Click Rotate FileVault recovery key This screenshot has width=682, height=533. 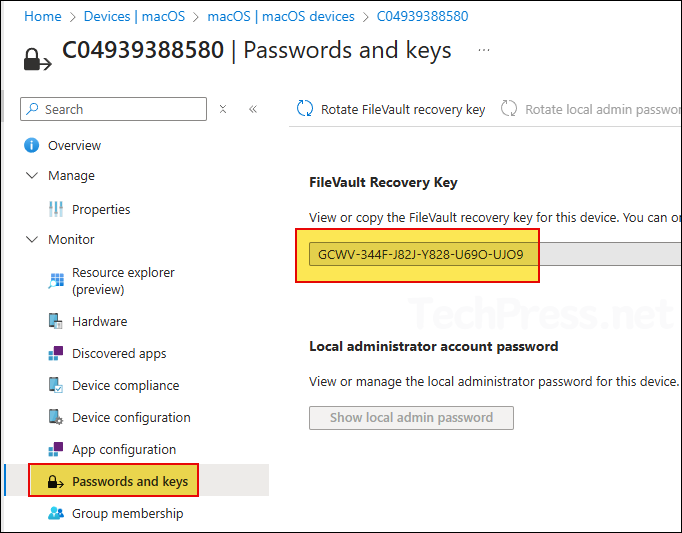pos(392,110)
